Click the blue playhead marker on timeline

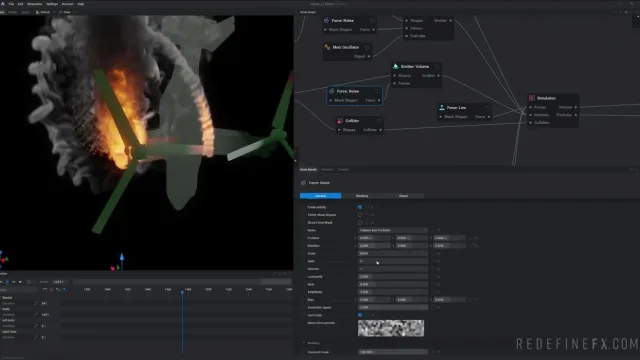tap(182, 293)
